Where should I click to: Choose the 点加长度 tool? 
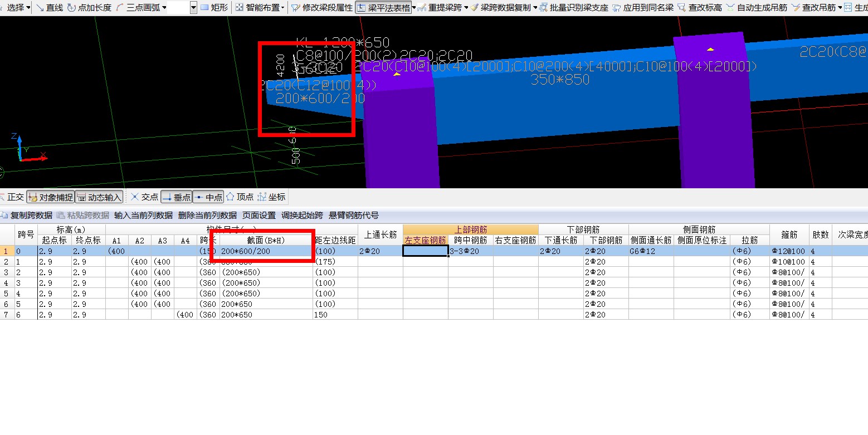coord(89,8)
